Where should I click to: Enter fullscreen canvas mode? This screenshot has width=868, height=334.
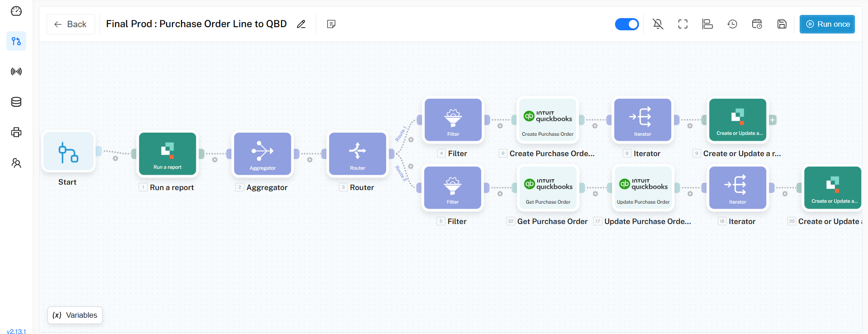point(683,24)
